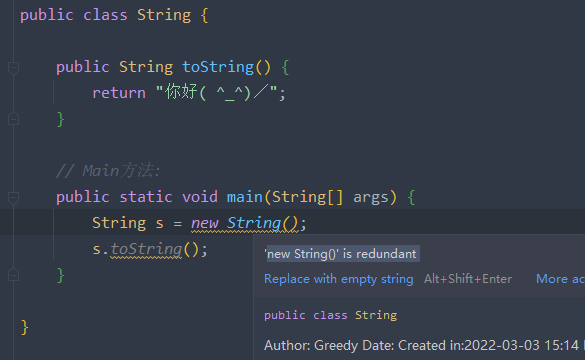Open the 'More actions' link in the tooltip
This screenshot has width=585, height=360.
[560, 279]
